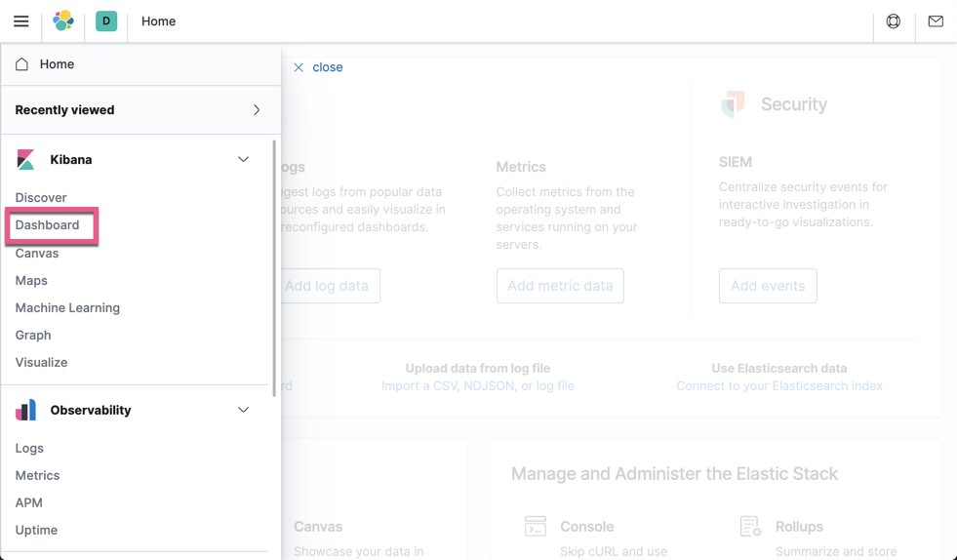This screenshot has width=957, height=560.
Task: Click the Home breadcrumb in header
Action: (x=159, y=21)
